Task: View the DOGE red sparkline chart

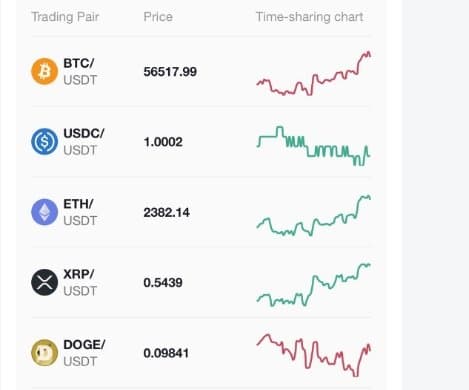Action: (x=314, y=355)
